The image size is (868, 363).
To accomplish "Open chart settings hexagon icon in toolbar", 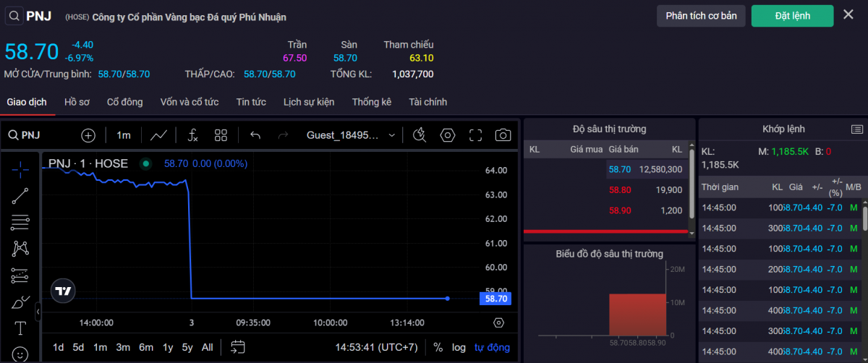I will [x=448, y=135].
